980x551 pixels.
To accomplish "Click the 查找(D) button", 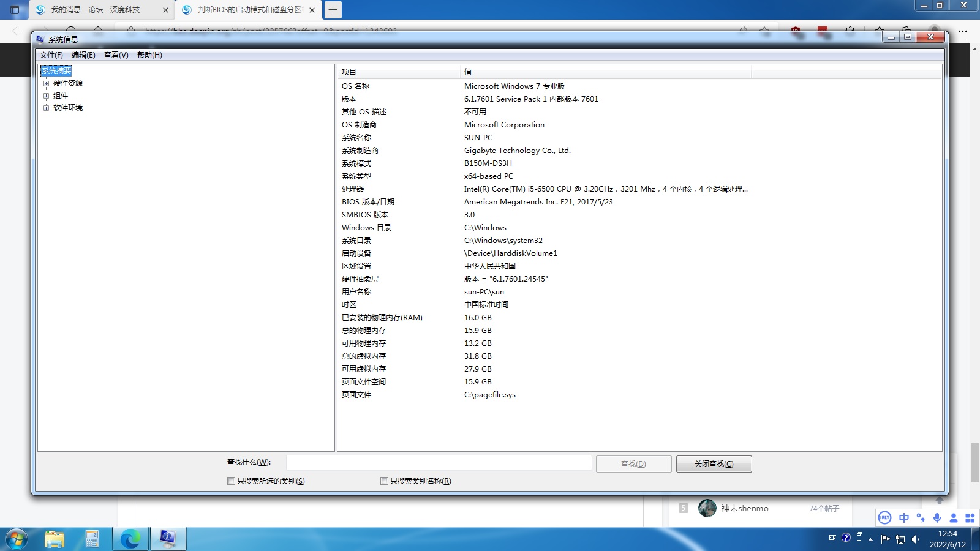I will point(633,464).
